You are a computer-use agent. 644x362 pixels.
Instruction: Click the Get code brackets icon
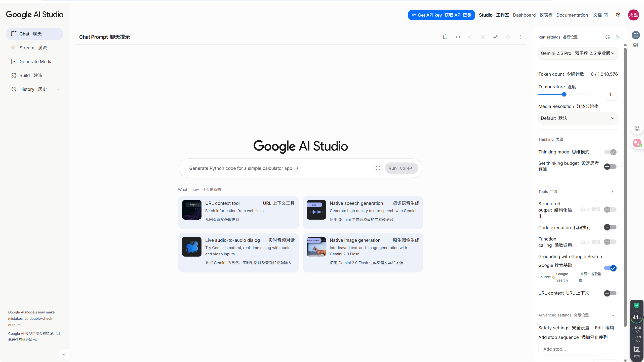tap(458, 37)
